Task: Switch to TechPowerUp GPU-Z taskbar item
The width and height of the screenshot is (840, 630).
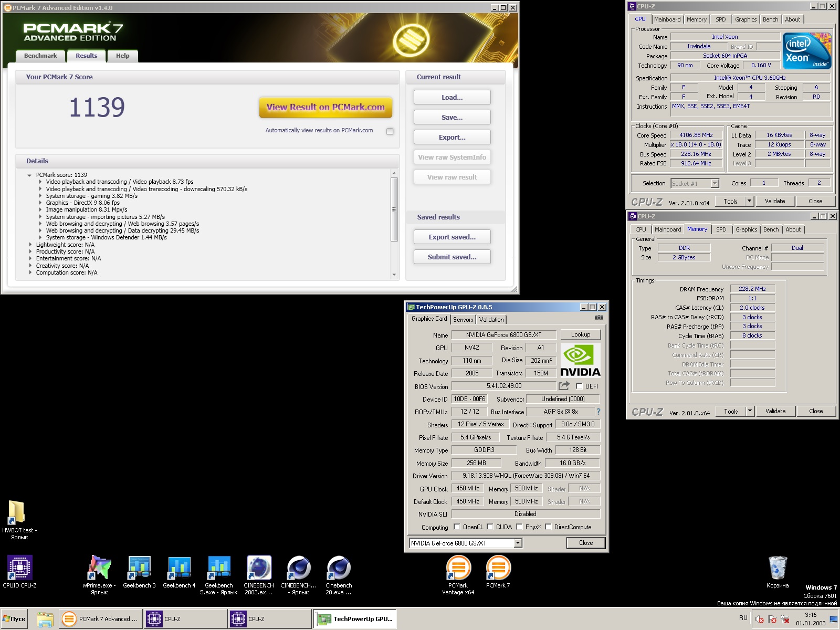Action: [354, 619]
